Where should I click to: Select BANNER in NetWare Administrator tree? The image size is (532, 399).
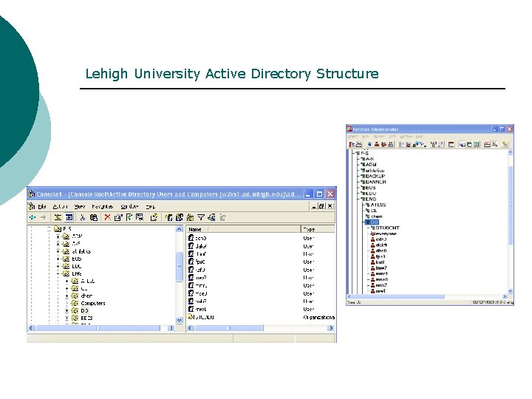(375, 182)
